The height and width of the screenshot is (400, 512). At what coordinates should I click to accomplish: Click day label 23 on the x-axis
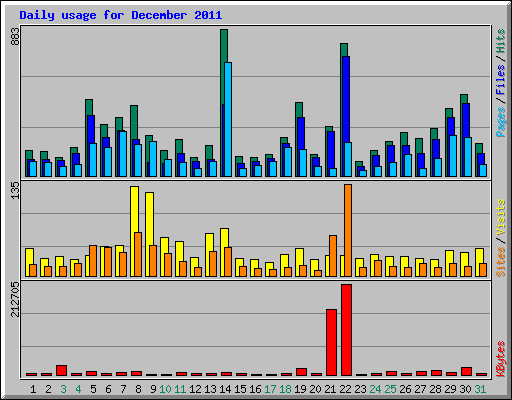360,389
